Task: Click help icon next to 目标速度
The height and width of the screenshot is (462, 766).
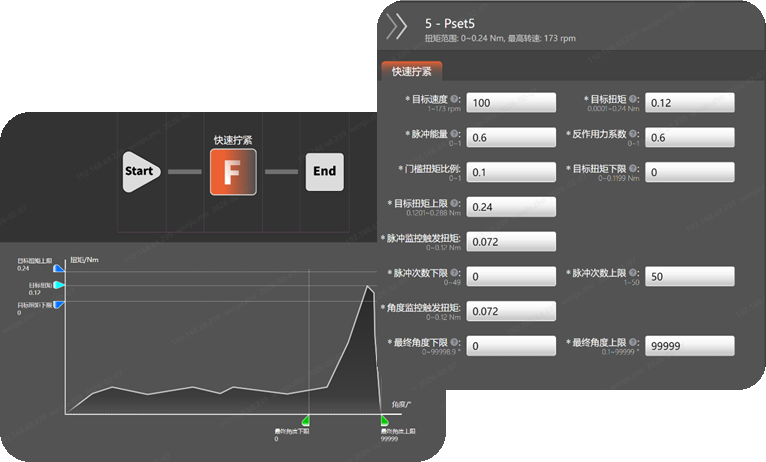Action: pos(454,99)
